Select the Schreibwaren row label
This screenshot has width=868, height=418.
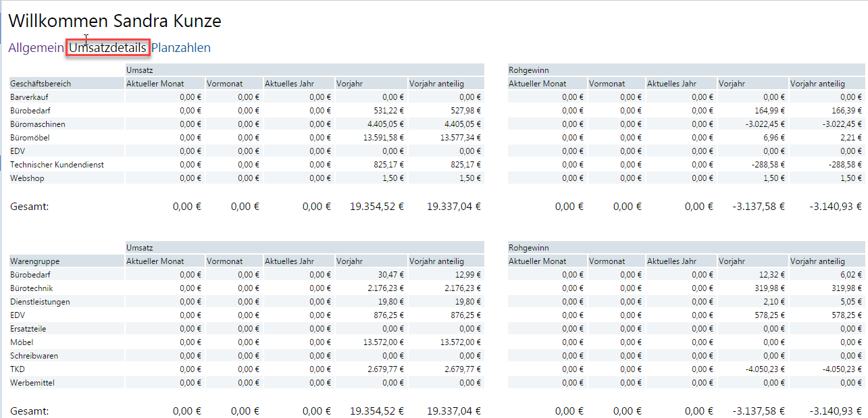coord(34,356)
